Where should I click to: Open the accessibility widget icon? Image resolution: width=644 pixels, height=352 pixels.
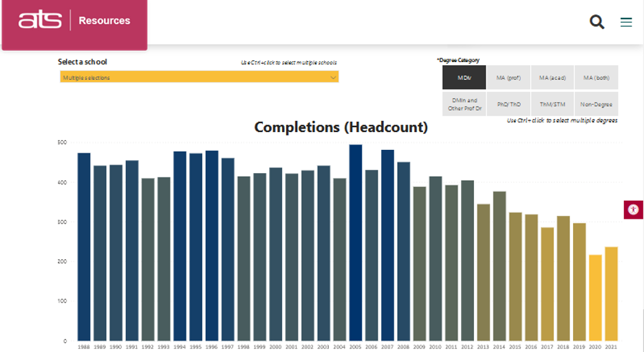click(633, 210)
